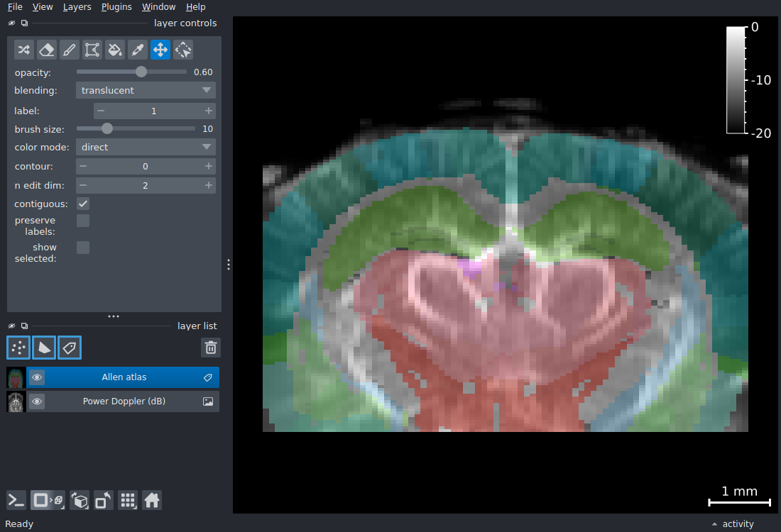The height and width of the screenshot is (532, 781).
Task: Click the transpose dimensions icon
Action: pos(104,500)
